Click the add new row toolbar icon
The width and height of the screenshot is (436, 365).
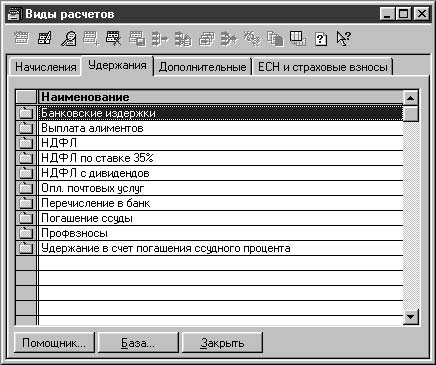[x=91, y=39]
